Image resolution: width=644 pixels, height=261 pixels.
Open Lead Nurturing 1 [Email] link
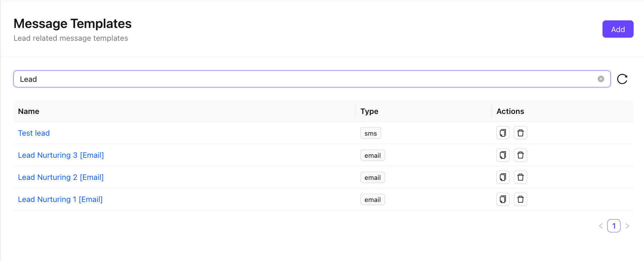(60, 200)
